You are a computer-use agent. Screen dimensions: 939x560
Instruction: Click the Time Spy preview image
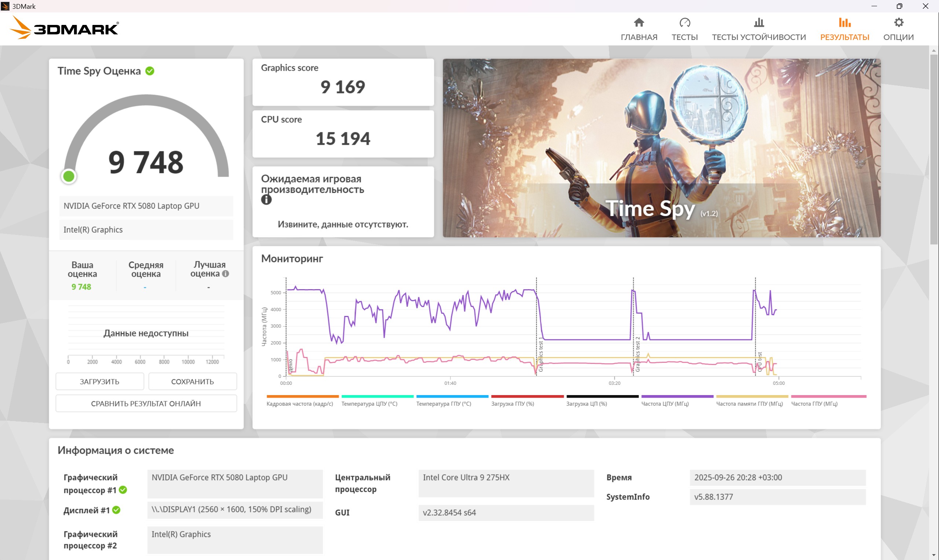(661, 148)
